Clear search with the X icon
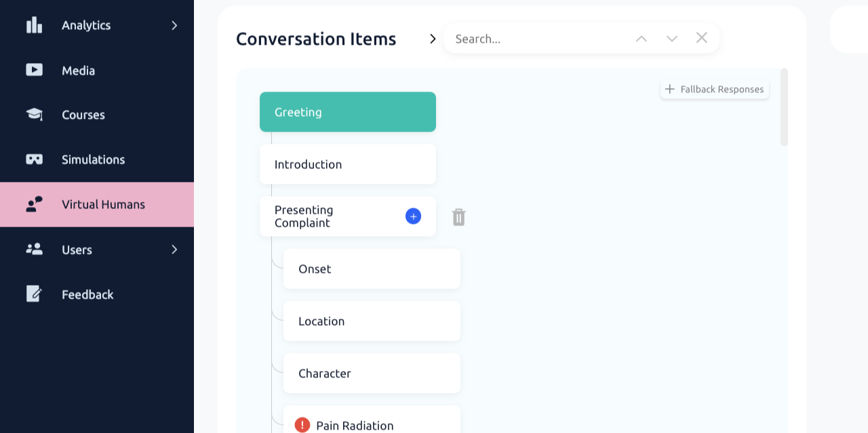The height and width of the screenshot is (433, 868). [x=702, y=38]
